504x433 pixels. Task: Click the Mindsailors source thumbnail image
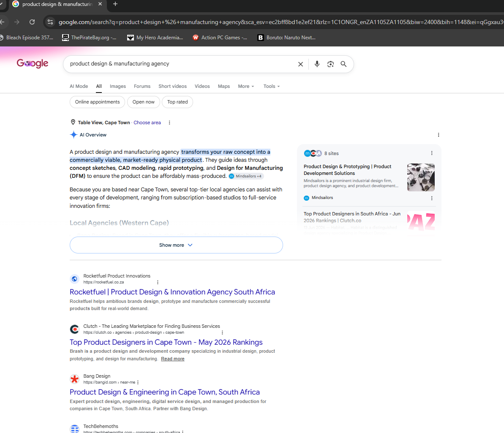tap(421, 177)
